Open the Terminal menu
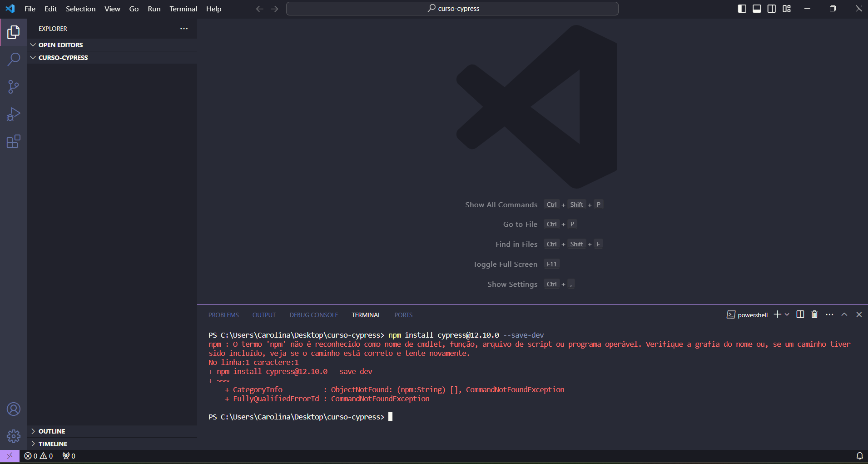 pos(184,9)
